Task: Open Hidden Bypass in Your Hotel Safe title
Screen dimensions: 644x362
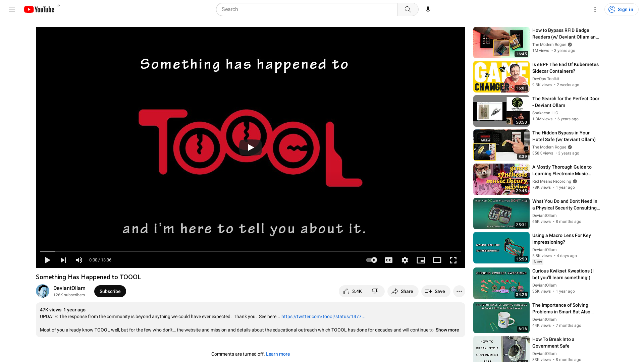Action: point(564,136)
